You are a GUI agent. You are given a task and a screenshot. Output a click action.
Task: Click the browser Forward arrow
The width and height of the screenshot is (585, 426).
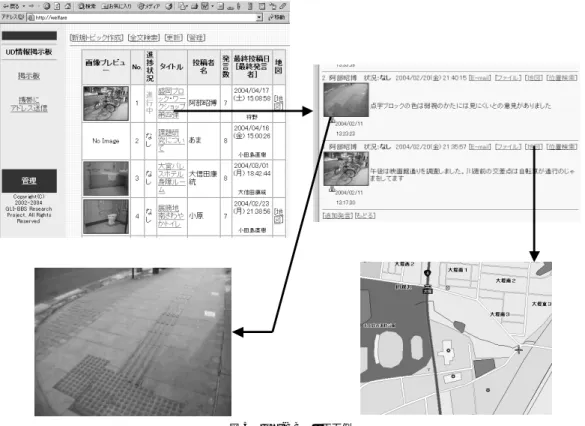pos(31,6)
